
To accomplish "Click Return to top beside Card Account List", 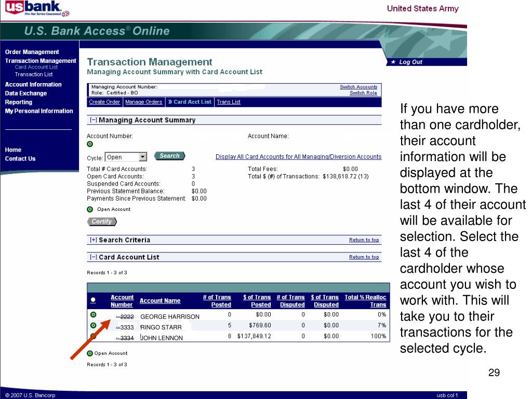I will [x=364, y=257].
